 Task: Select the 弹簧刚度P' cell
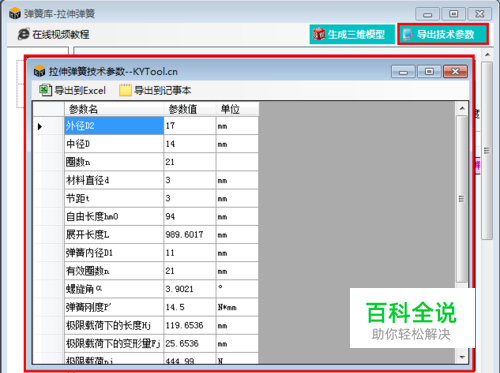tap(114, 307)
